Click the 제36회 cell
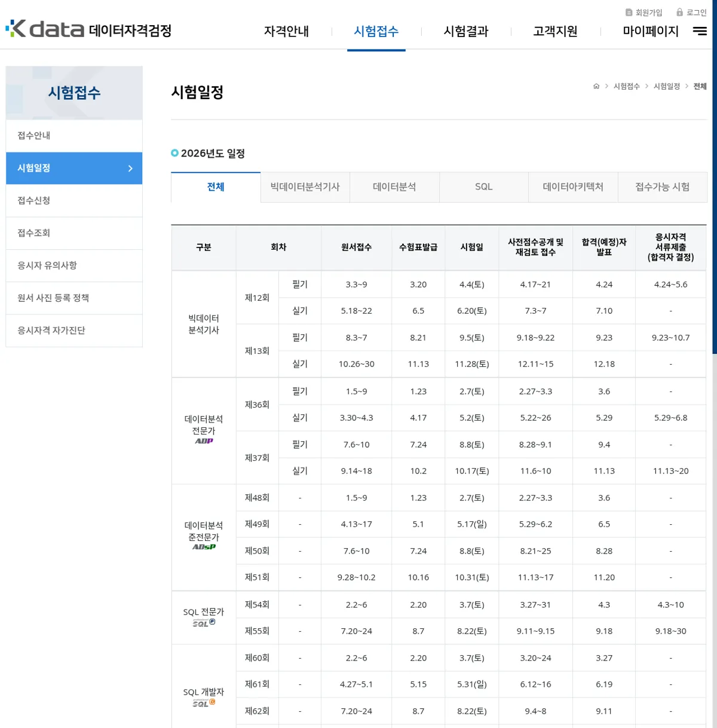This screenshot has width=717, height=728. (257, 405)
